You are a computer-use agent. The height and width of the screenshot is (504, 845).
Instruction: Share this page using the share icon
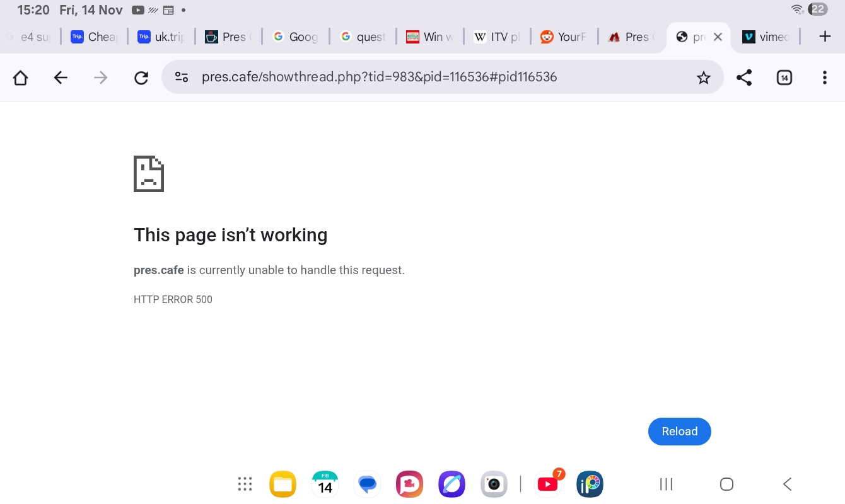coord(744,77)
